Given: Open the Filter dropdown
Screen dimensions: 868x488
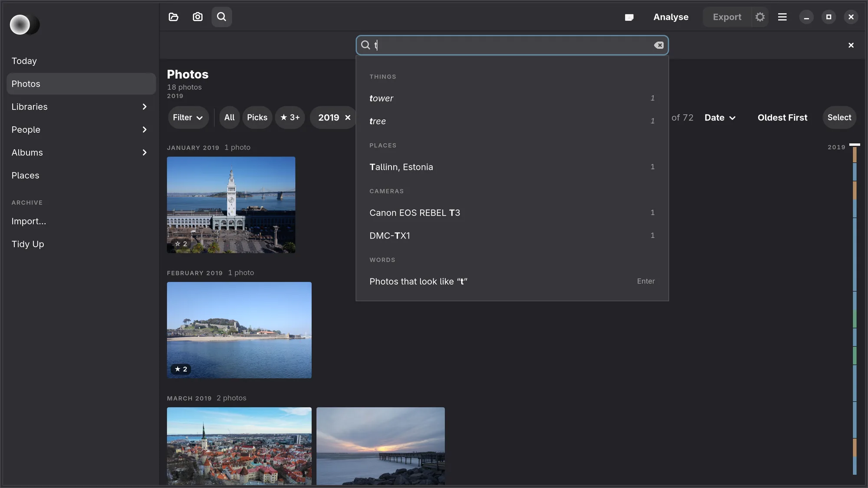Looking at the screenshot, I should point(188,118).
